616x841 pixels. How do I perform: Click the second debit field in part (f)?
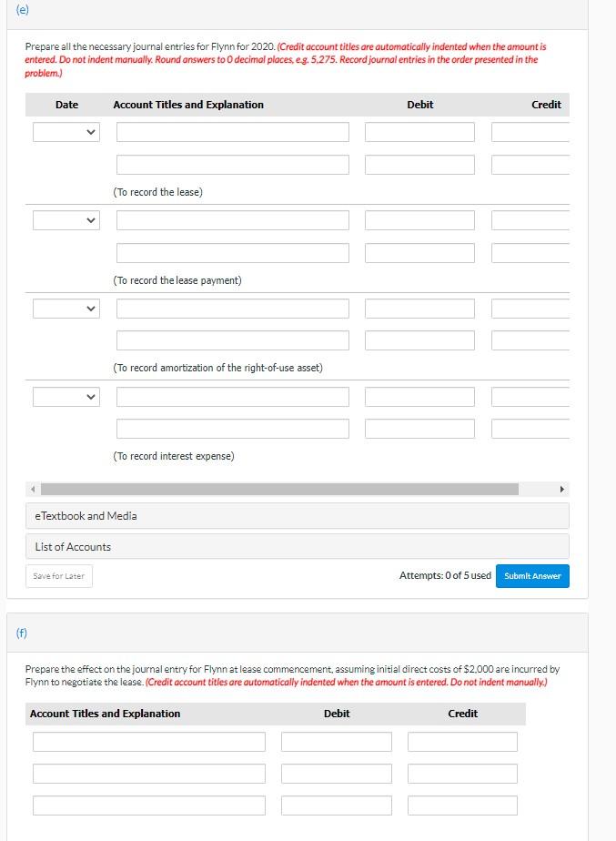click(x=336, y=774)
